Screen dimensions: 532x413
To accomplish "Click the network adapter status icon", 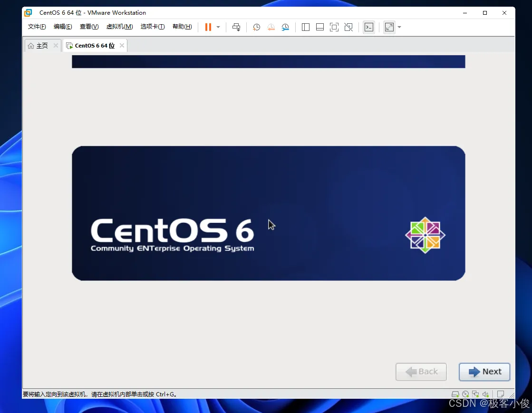I will pos(475,394).
